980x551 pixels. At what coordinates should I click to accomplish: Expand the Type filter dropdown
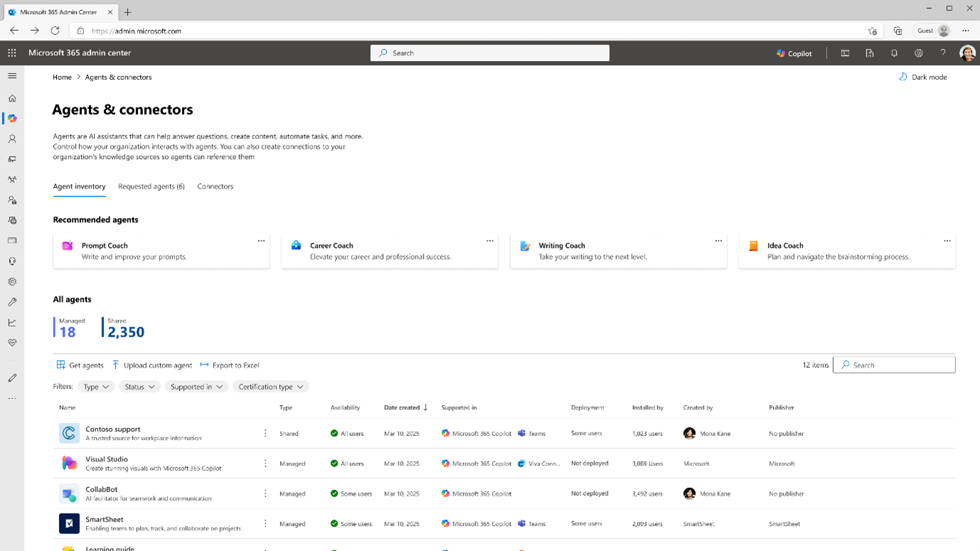coord(96,387)
